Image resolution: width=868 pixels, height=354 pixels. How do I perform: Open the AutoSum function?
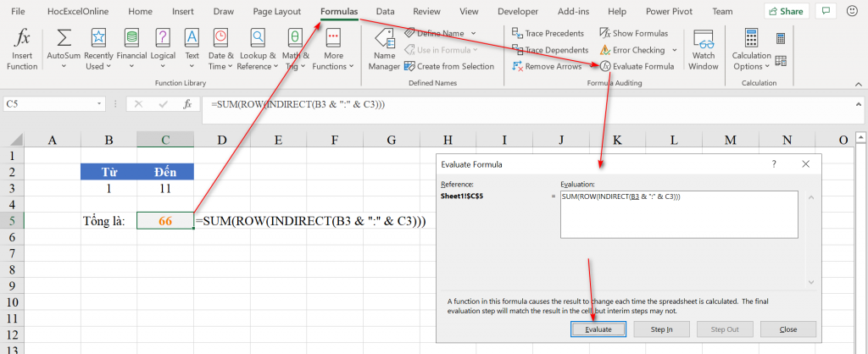click(64, 50)
